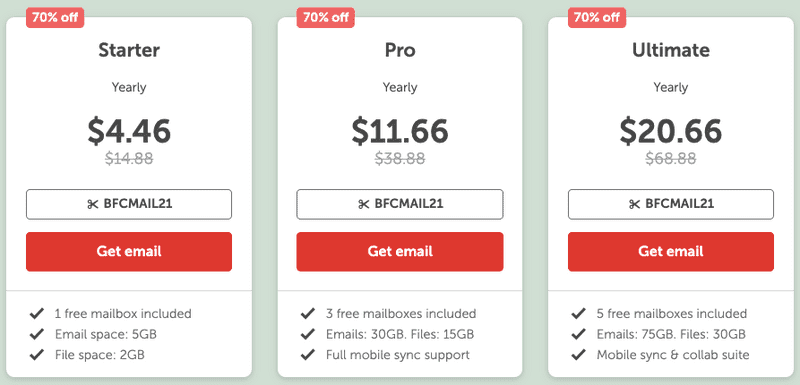
Task: Copy the BFCMAIL21 code on the Starter card
Action: click(129, 204)
